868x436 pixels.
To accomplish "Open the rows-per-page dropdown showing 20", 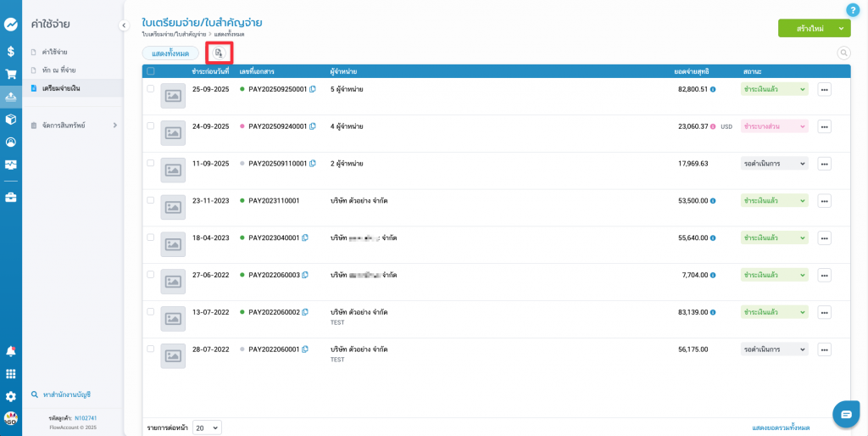I will point(207,428).
